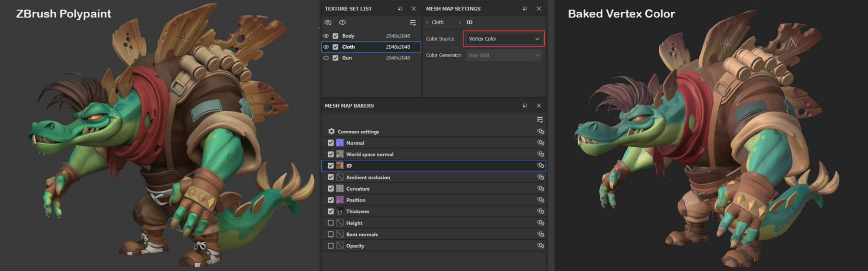The image size is (868, 271).
Task: Click the link icon beside Ambient occlusion
Action: tap(540, 177)
